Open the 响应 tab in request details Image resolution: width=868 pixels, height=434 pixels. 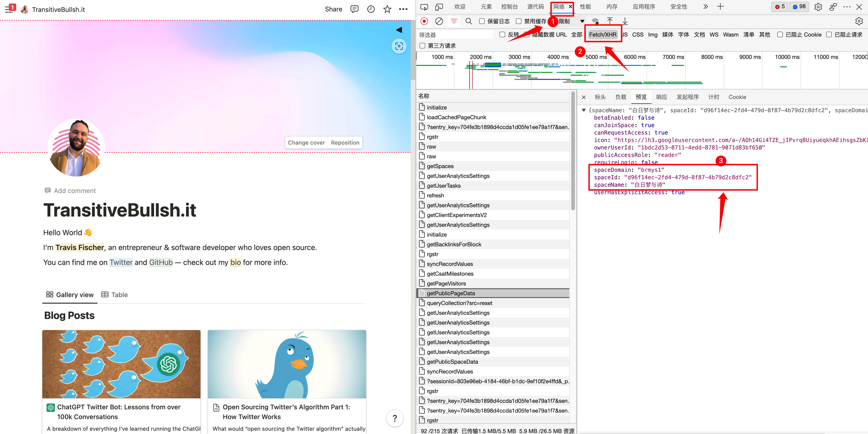tap(661, 97)
